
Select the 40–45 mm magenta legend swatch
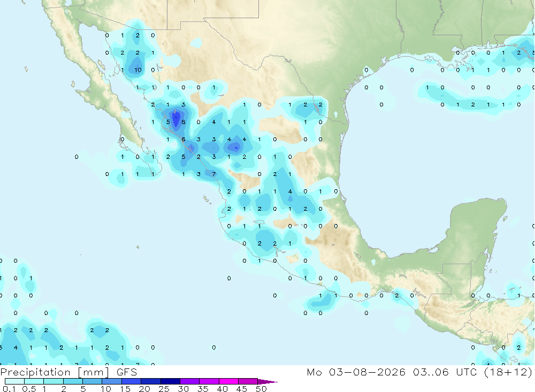click(x=228, y=381)
